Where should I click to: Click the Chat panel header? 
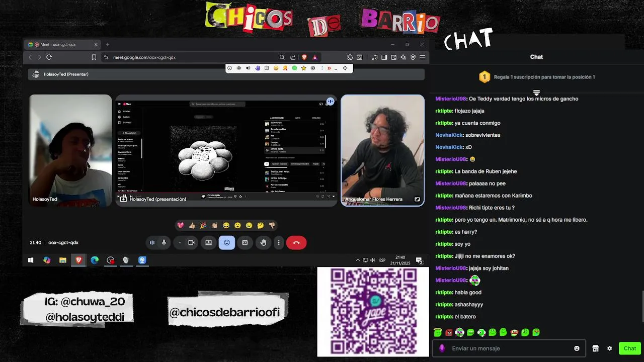[x=536, y=57]
